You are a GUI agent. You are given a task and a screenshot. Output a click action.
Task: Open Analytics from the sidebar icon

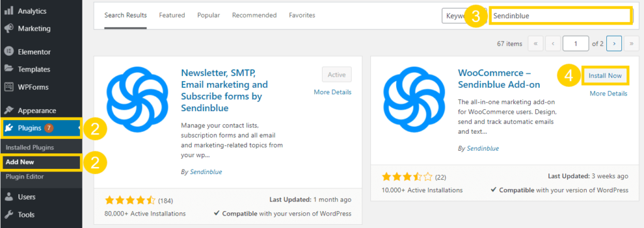coord(9,11)
